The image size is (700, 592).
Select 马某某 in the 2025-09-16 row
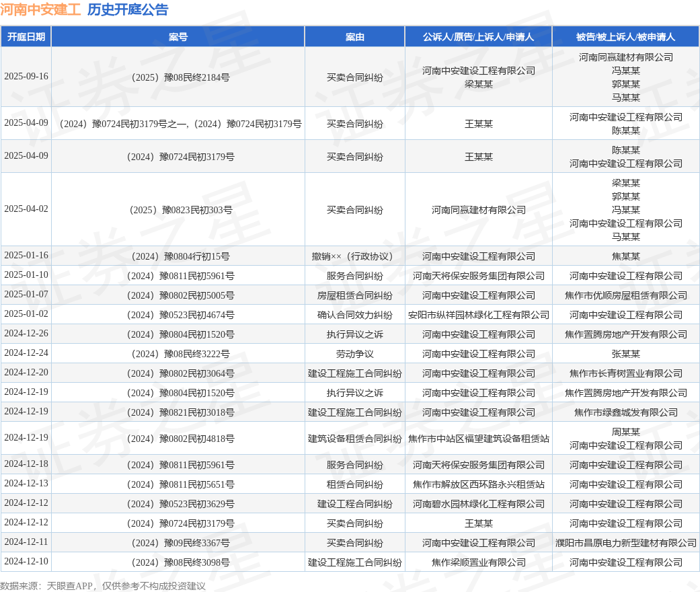(626, 98)
